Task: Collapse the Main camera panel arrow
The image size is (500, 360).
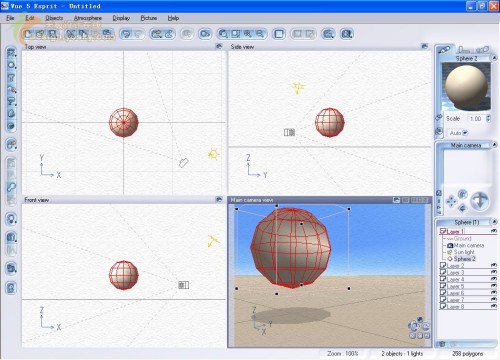Action: coord(495,145)
